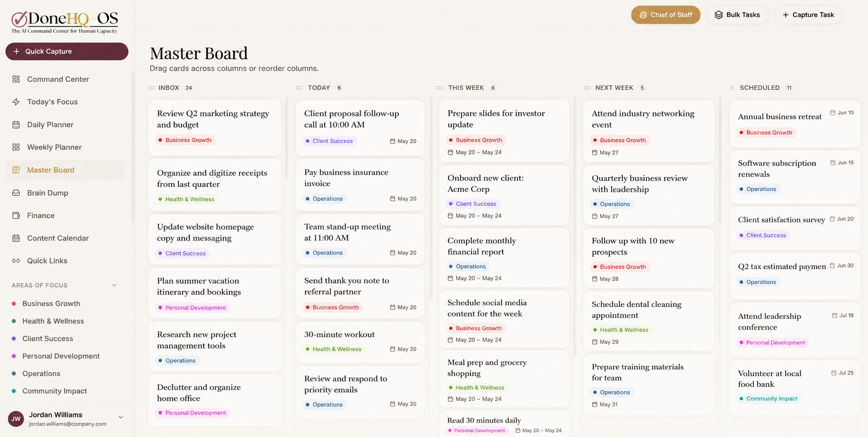Click the DoneHQ OS logo
The image size is (868, 437).
pos(65,22)
